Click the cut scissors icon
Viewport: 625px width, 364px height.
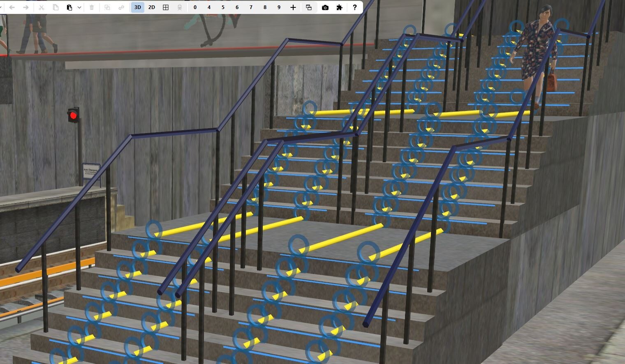click(x=42, y=7)
